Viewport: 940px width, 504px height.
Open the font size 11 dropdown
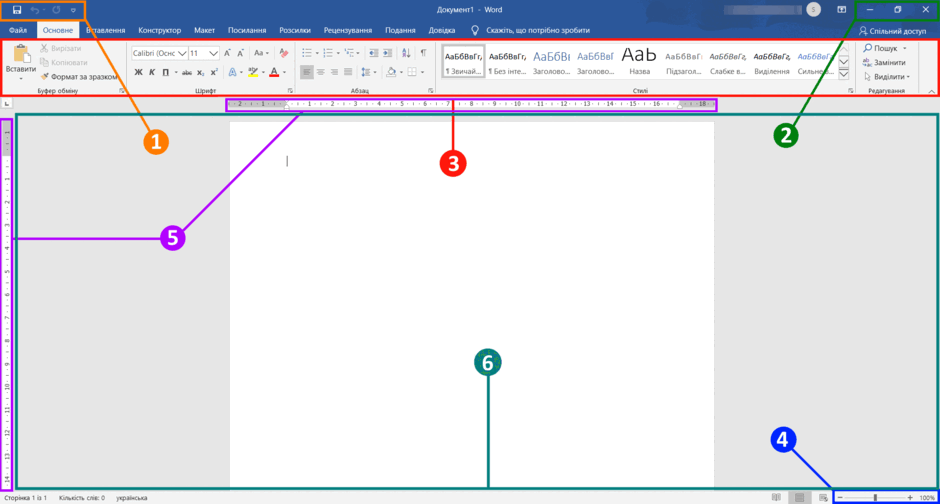213,53
